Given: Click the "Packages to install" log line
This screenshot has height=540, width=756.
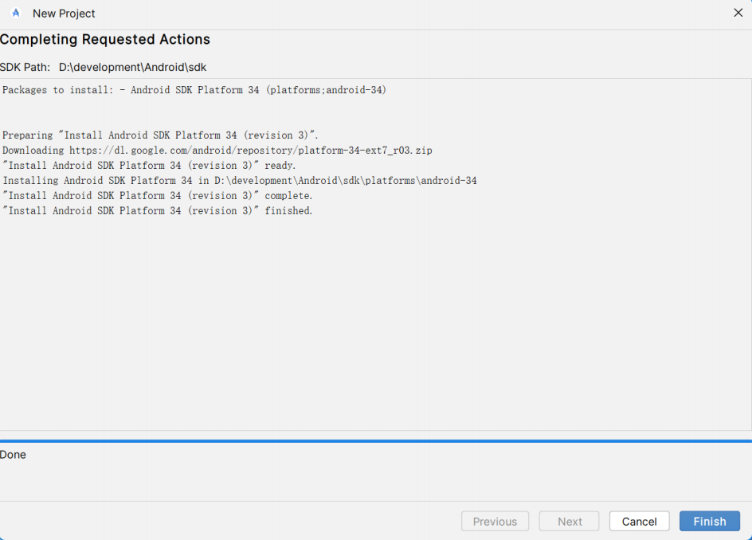Looking at the screenshot, I should point(194,90).
